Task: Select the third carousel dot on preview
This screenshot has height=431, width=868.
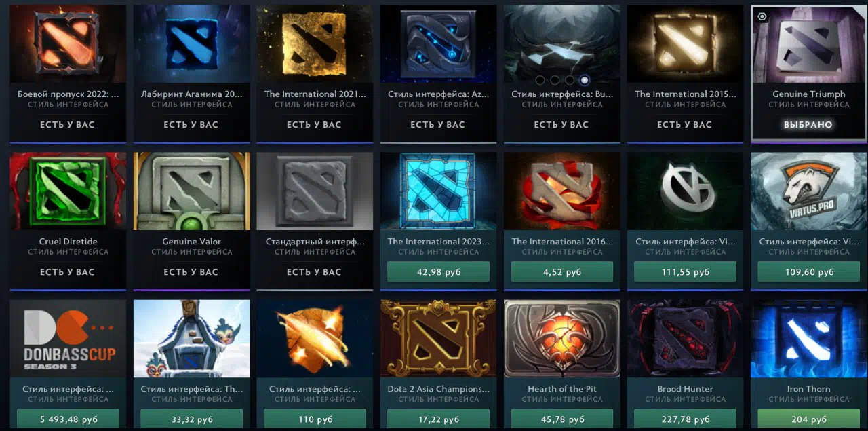Action: coord(570,80)
